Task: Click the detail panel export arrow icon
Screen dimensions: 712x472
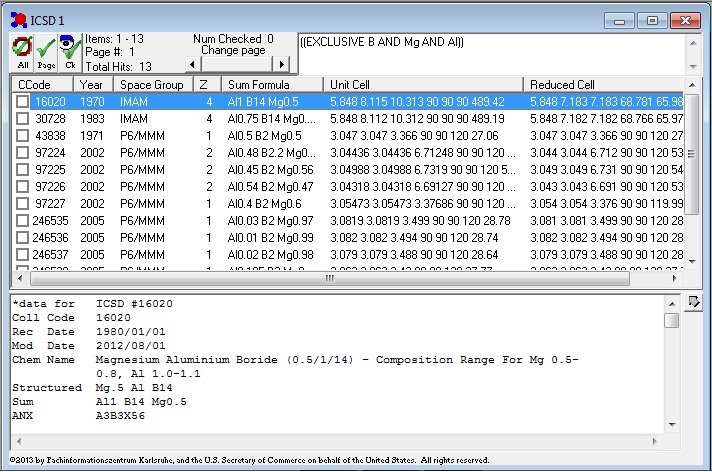Action: (691, 300)
